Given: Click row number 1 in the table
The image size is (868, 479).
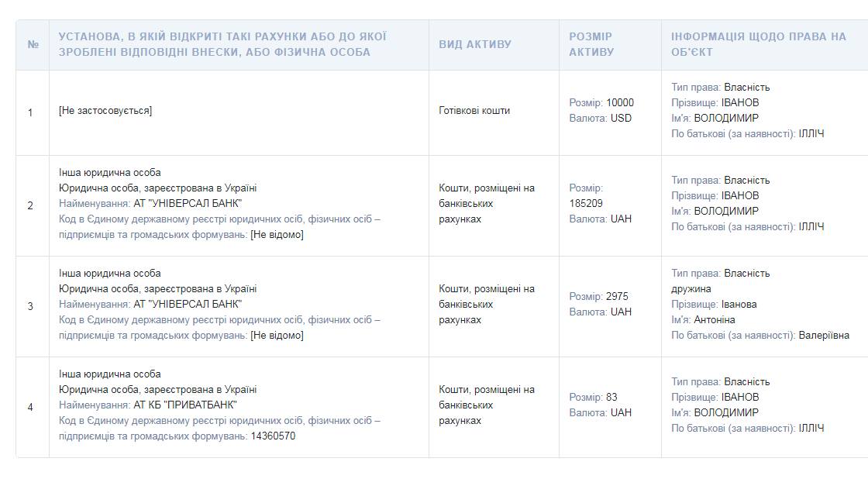Looking at the screenshot, I should [x=31, y=112].
